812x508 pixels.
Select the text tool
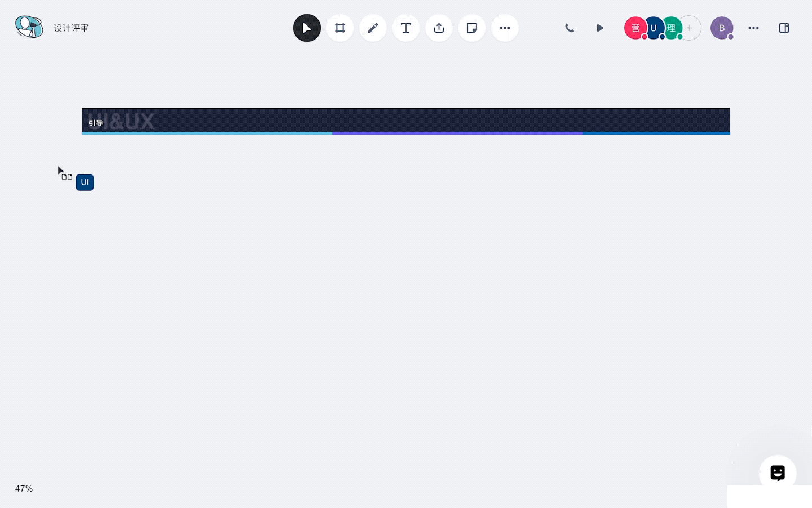[406, 28]
